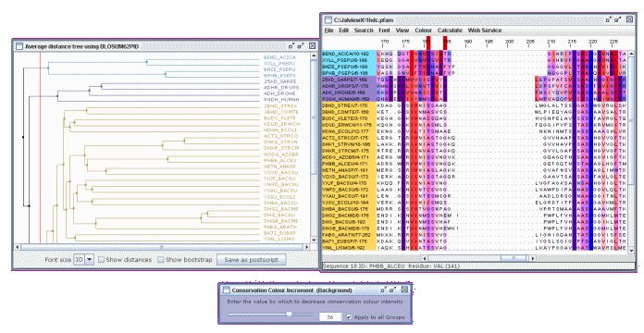Screen dimensions: 644x333
Task: Select sequence ADH_DROHE in alignment
Action: (349, 92)
